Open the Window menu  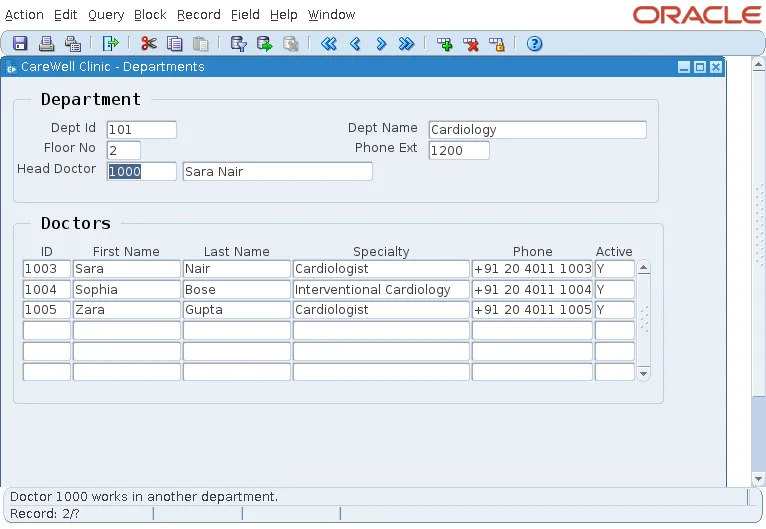click(331, 15)
